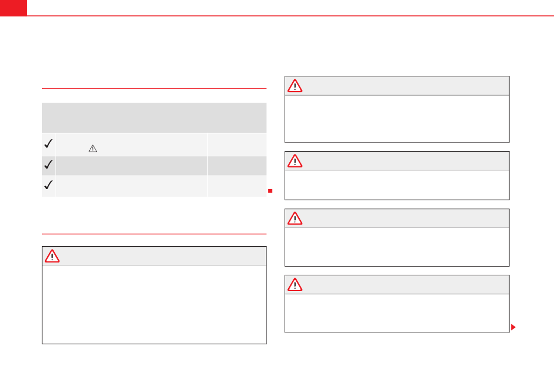Click the warning triangle in the left column box
The width and height of the screenshot is (554, 392).
tap(52, 256)
